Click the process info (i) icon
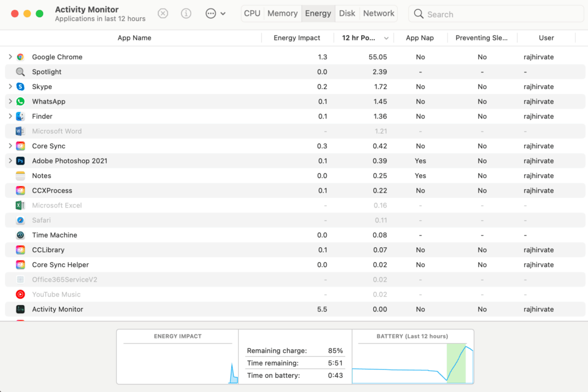Screen dimensions: 588x392 click(186, 13)
